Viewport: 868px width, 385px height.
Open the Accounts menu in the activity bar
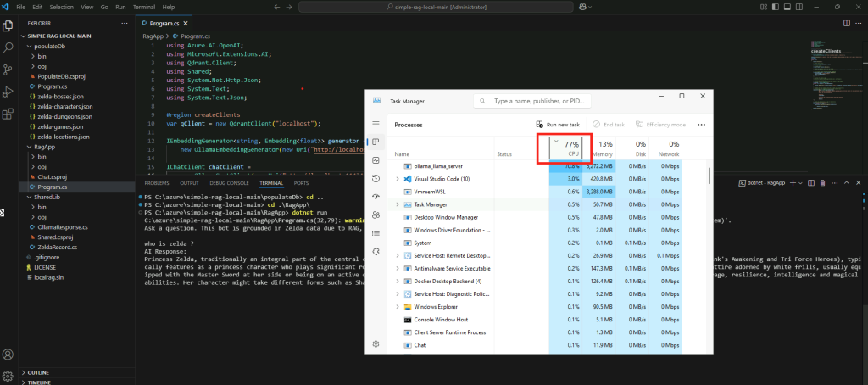[x=8, y=354]
